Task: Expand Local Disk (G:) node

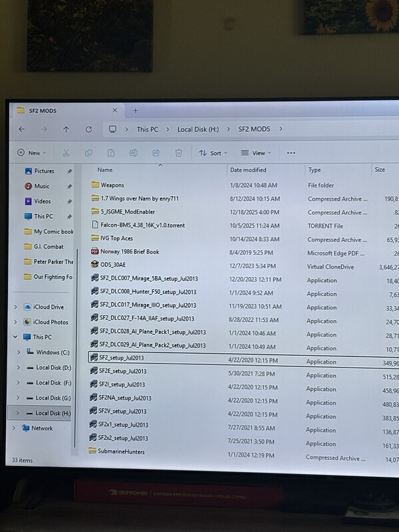Action: 18,398
